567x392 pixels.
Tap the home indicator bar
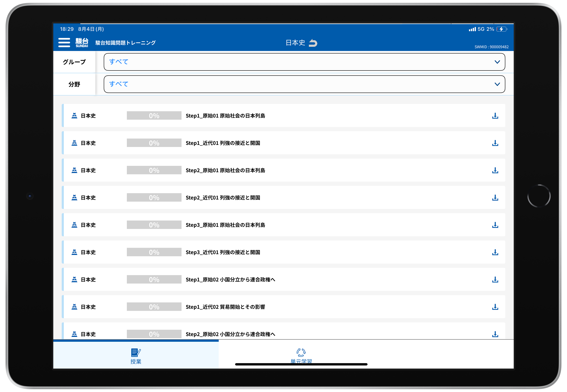coord(301,364)
